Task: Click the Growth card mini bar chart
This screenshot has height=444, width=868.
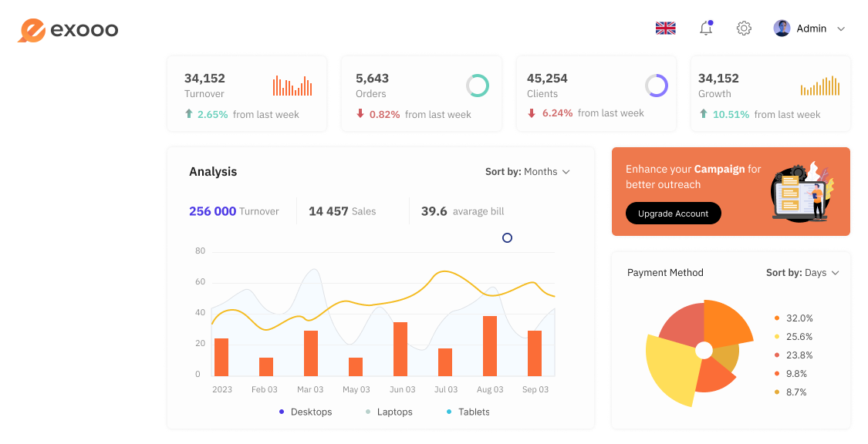Action: [820, 86]
